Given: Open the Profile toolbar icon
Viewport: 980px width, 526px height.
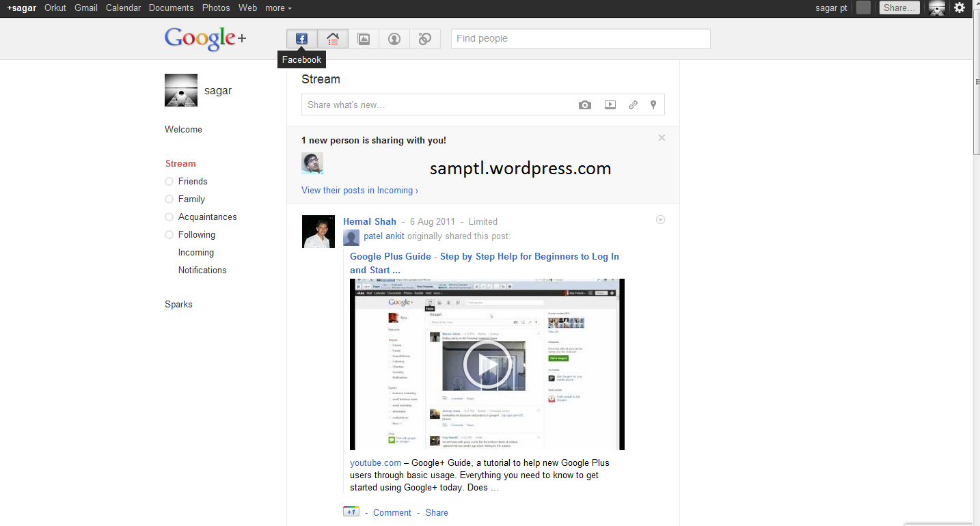Looking at the screenshot, I should [394, 39].
